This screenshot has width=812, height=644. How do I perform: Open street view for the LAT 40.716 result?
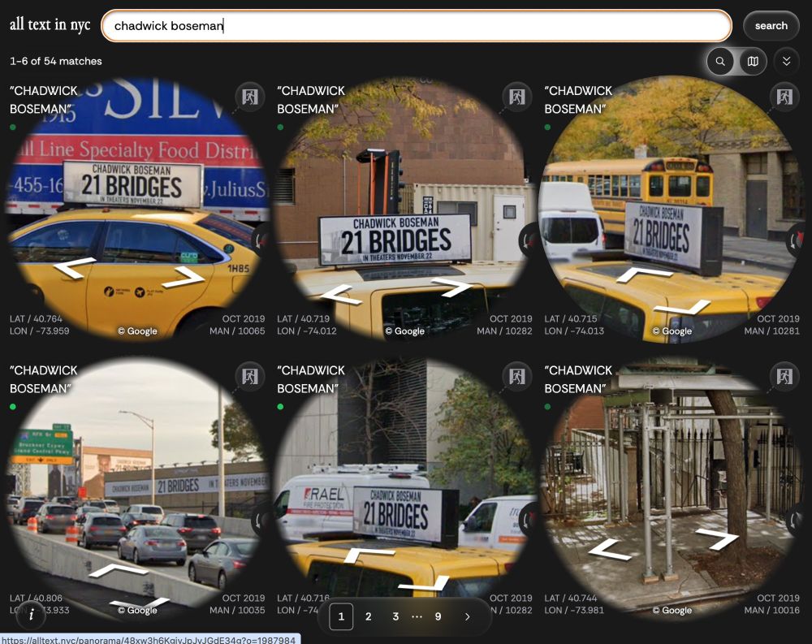point(516,376)
